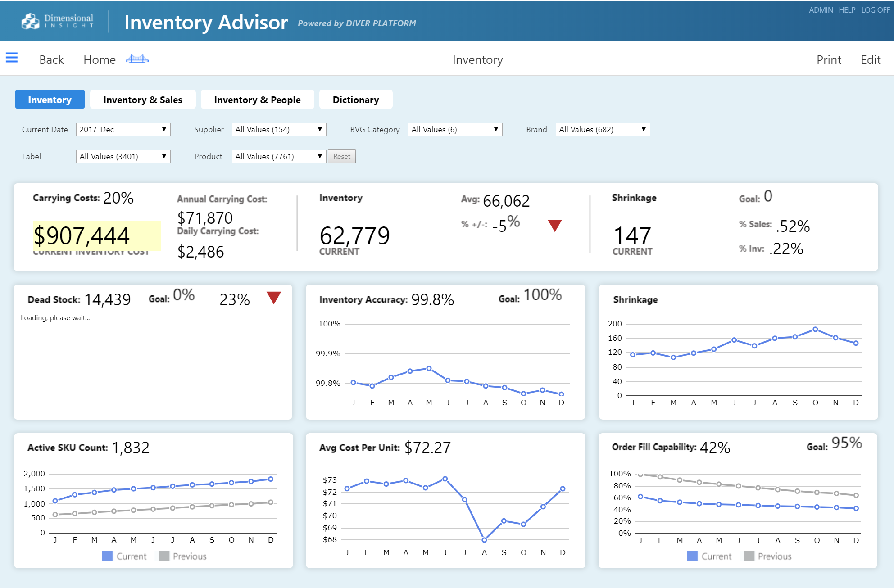The width and height of the screenshot is (894, 588).
Task: Click the Edit link
Action: pyautogui.click(x=870, y=60)
